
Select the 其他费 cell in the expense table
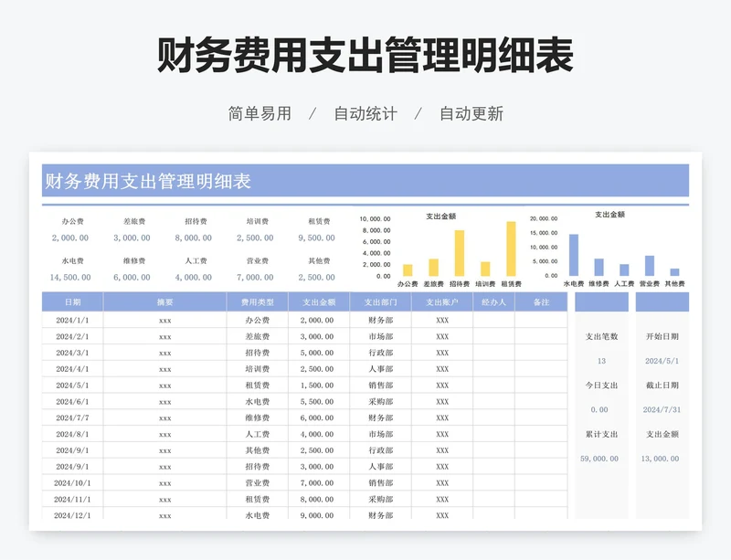tap(258, 450)
